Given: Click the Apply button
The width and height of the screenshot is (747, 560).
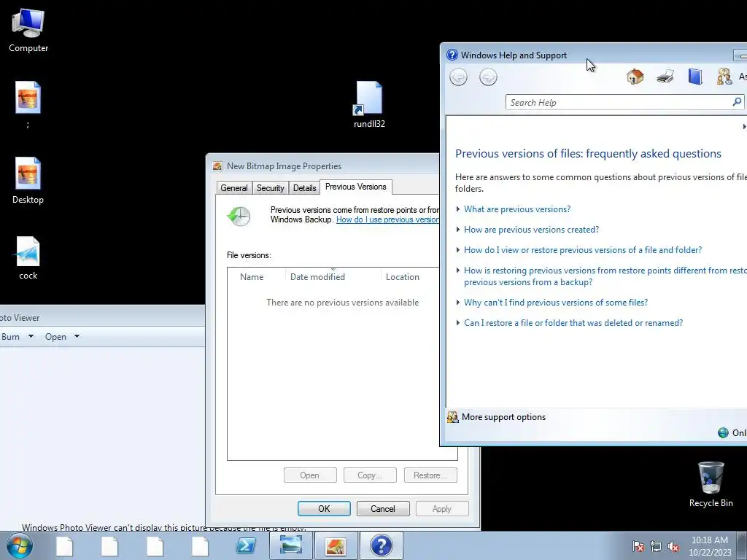Looking at the screenshot, I should [x=442, y=508].
